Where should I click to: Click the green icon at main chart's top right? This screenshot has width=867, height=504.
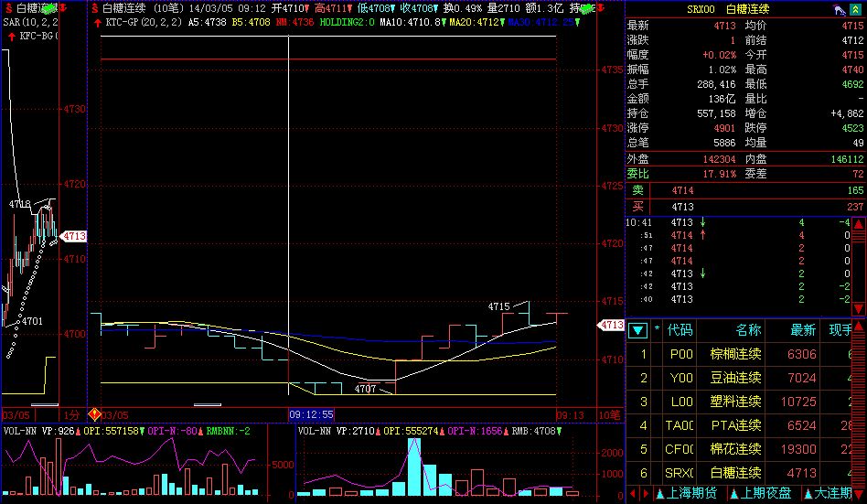point(585,7)
